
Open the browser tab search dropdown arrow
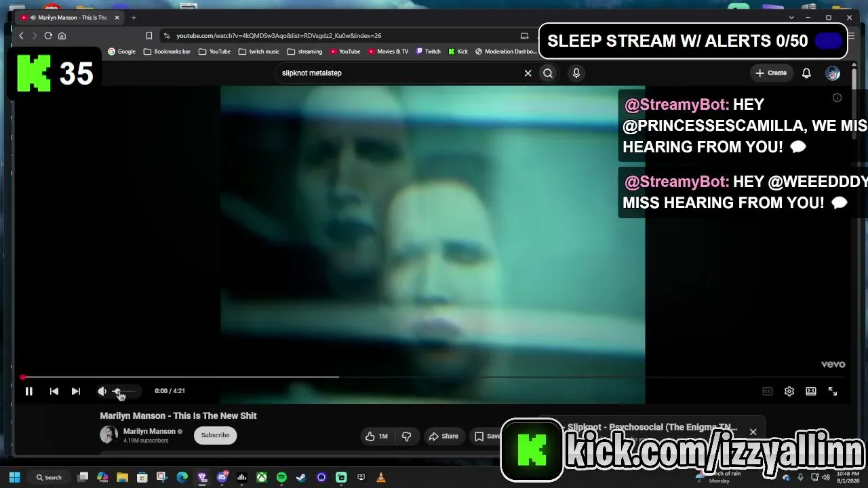click(791, 18)
